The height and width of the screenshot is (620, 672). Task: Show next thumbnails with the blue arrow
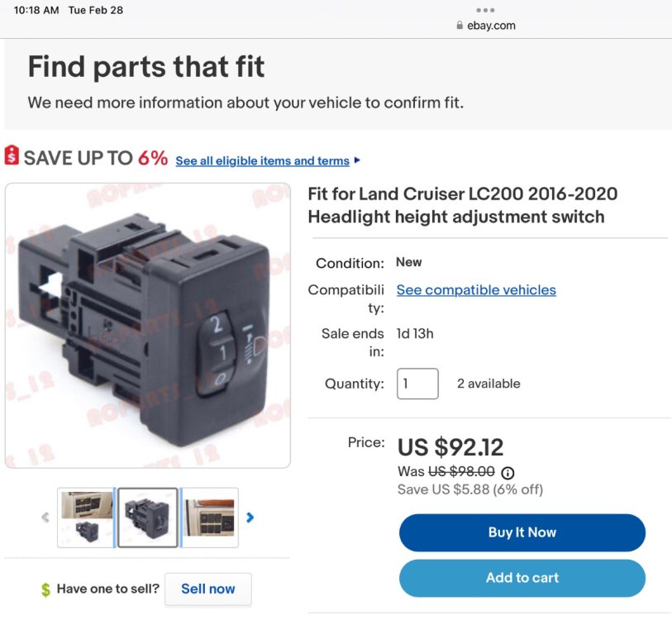tap(250, 517)
